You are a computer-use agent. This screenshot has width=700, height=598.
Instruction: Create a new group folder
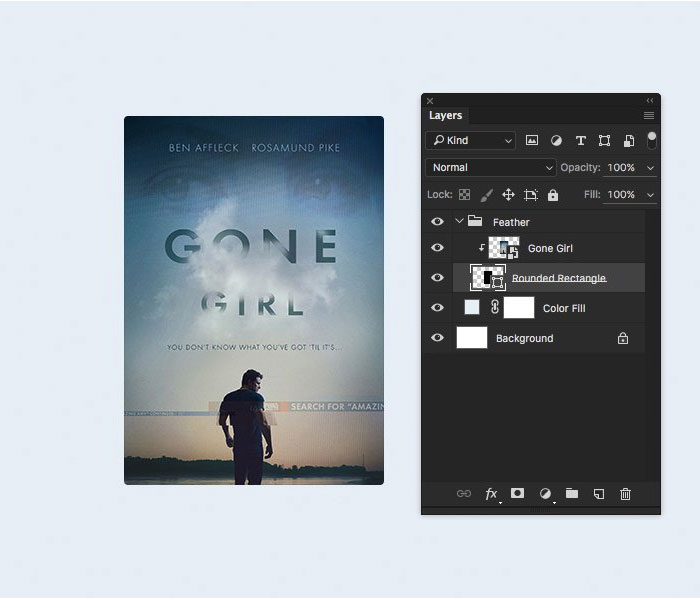(x=572, y=493)
